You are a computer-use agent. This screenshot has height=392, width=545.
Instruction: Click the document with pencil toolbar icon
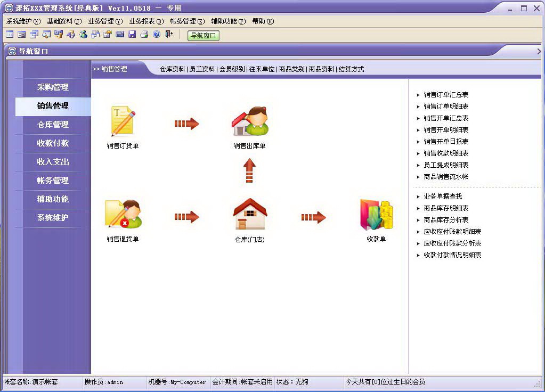click(108, 34)
